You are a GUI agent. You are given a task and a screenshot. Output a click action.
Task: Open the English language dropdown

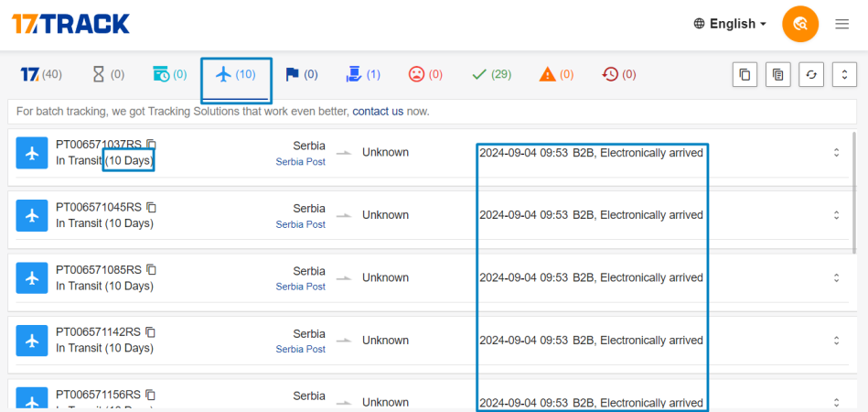tap(730, 24)
